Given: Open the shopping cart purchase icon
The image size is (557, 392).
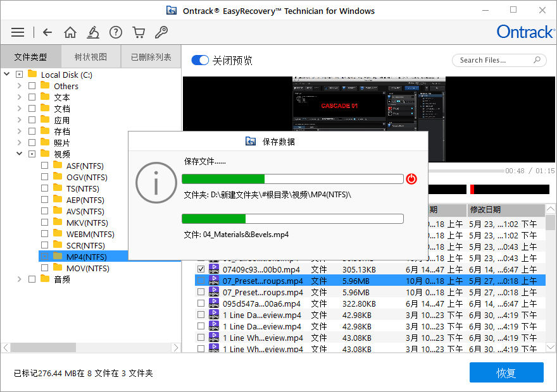Looking at the screenshot, I should pyautogui.click(x=139, y=32).
